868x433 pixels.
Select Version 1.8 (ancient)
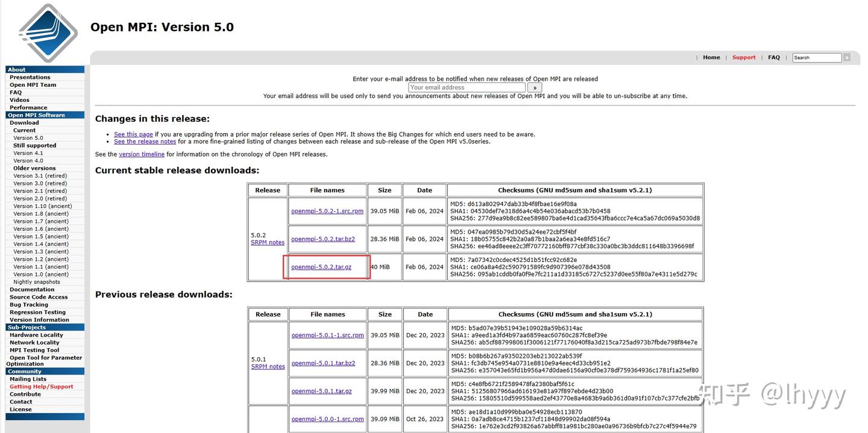41,214
